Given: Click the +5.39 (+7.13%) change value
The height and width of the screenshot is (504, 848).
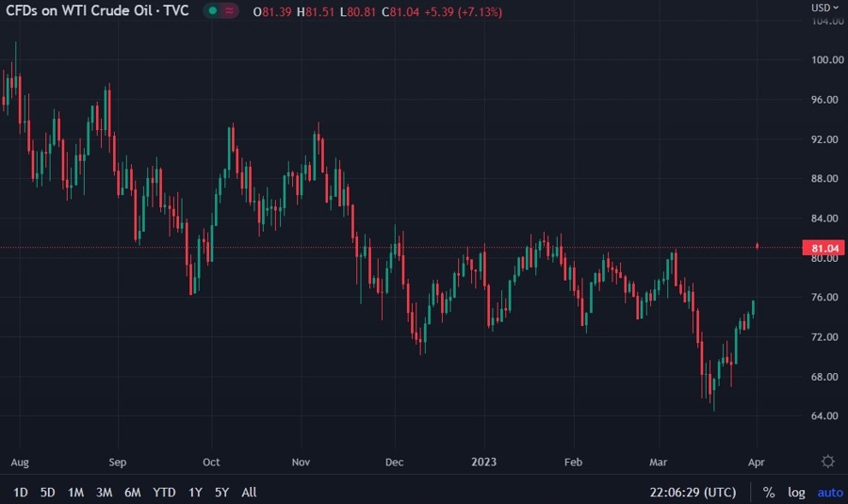Looking at the screenshot, I should [x=463, y=12].
